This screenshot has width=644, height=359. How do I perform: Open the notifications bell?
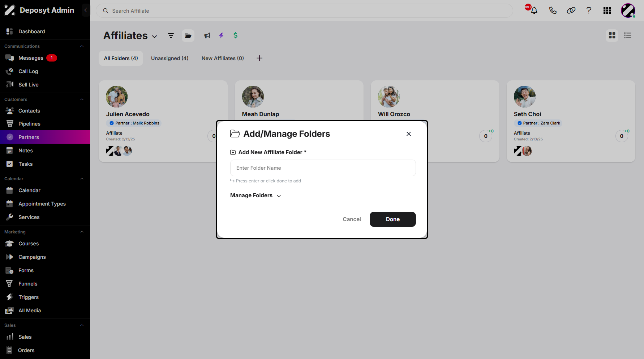click(x=534, y=10)
